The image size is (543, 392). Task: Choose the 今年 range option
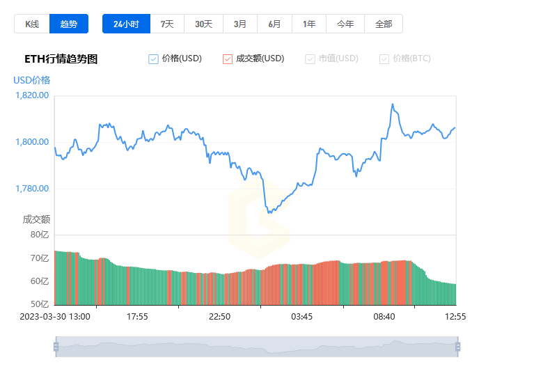coord(345,24)
